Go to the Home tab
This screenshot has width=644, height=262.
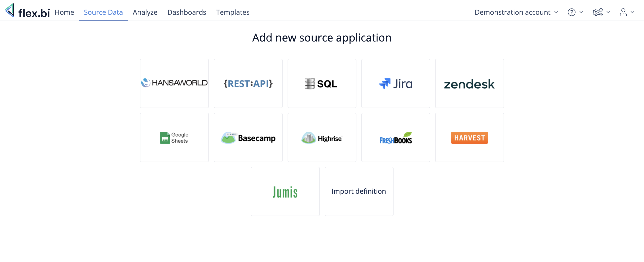point(64,12)
